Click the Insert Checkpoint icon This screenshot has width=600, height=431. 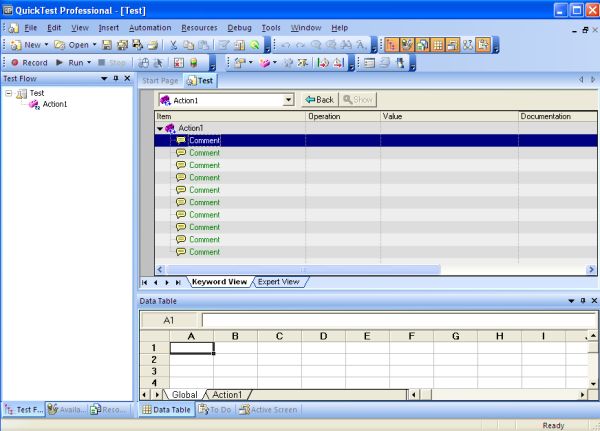coord(240,62)
